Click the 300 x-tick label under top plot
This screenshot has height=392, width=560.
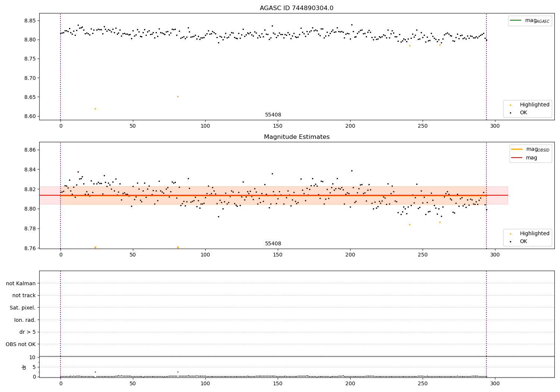pos(495,126)
